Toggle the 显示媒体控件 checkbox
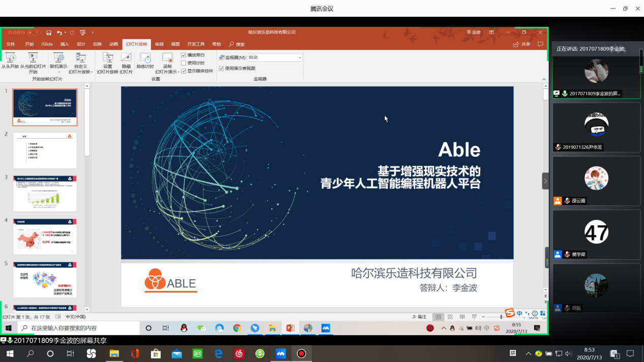 click(x=183, y=71)
